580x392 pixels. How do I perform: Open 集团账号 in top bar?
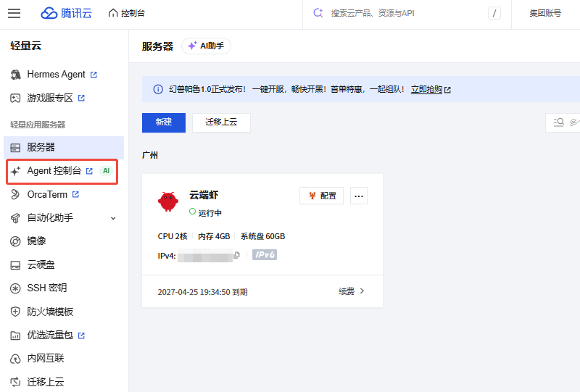click(545, 13)
